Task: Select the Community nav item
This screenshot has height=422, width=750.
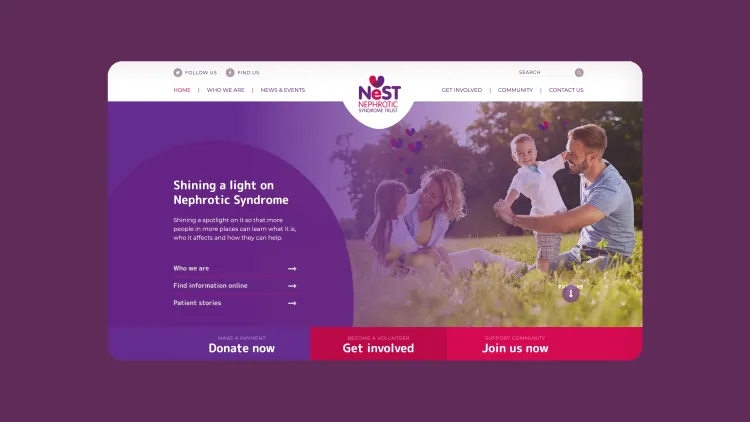Action: pyautogui.click(x=515, y=90)
